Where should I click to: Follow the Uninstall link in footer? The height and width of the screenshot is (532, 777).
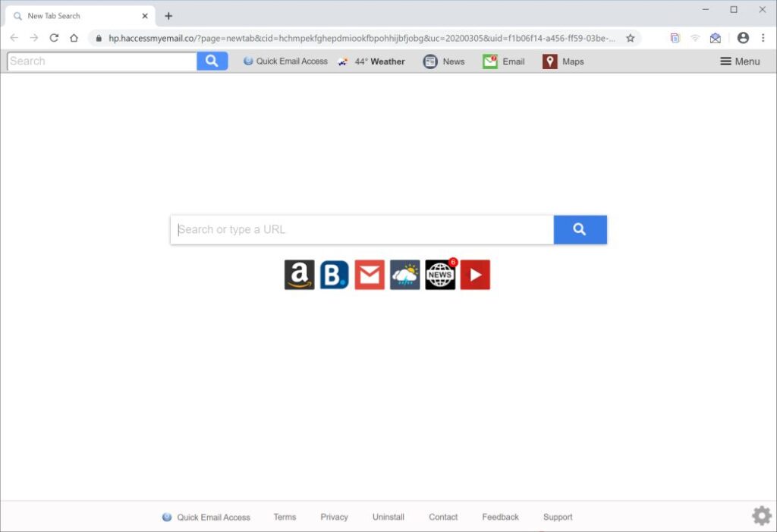[388, 517]
